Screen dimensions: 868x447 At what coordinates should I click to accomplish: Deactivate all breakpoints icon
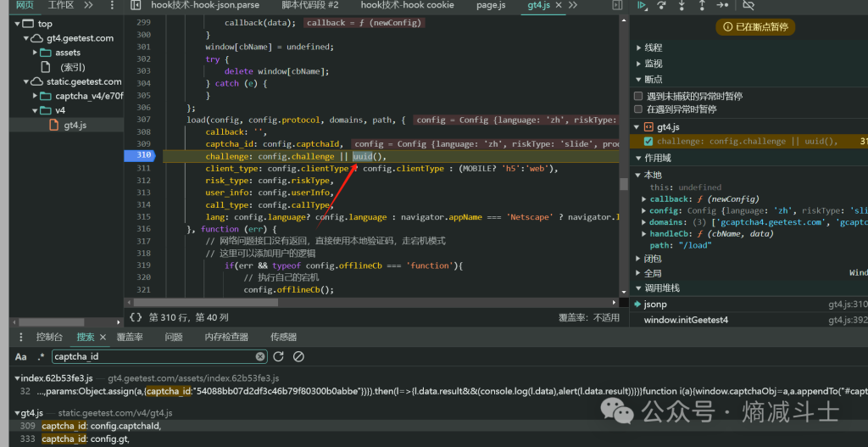click(x=748, y=6)
